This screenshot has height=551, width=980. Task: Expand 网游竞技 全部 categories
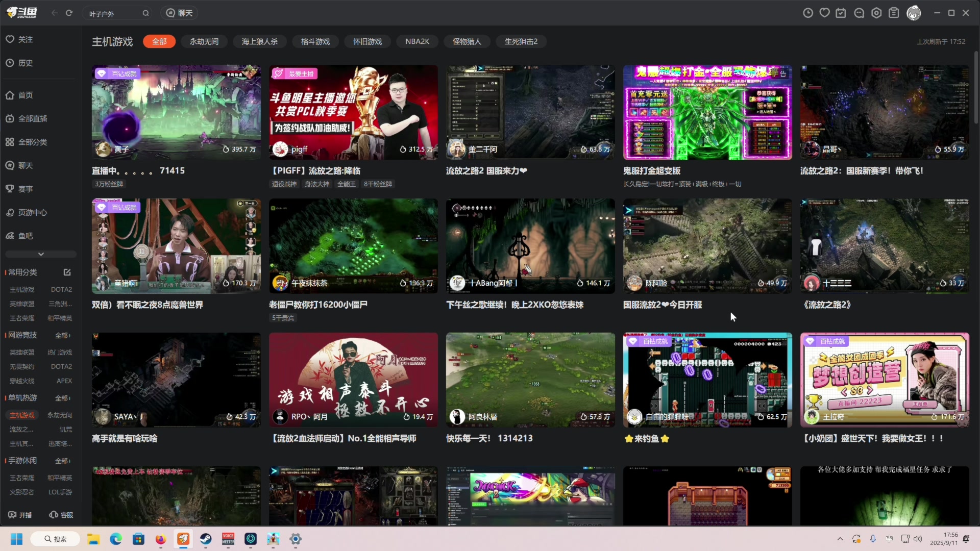(x=63, y=335)
